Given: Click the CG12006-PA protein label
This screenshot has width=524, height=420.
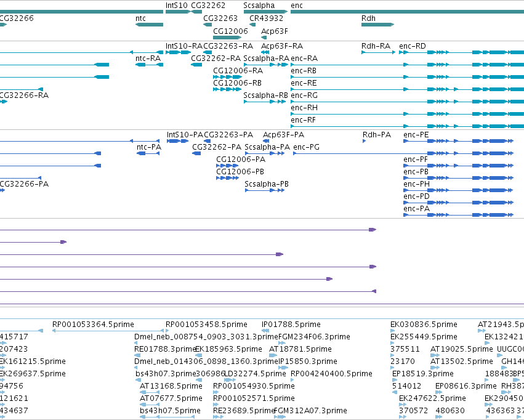Looking at the screenshot, I should point(241,160).
